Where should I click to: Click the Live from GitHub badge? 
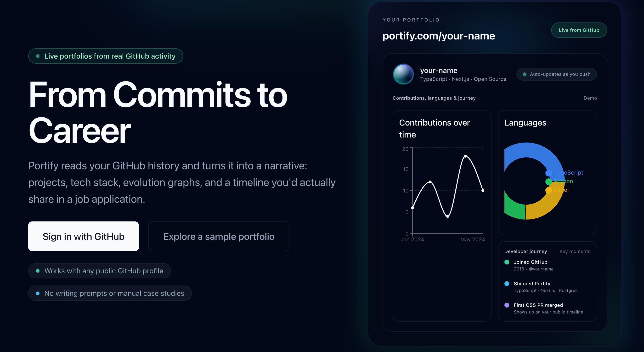point(579,30)
